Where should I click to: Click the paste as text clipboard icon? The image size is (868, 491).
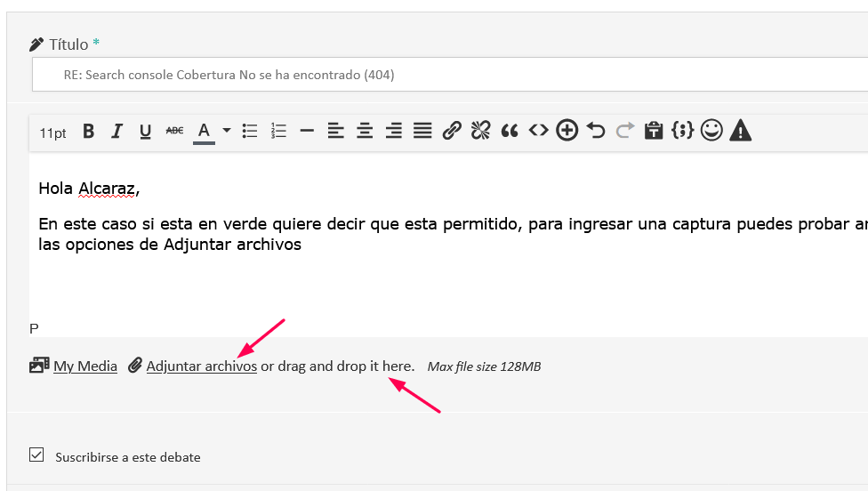[654, 131]
